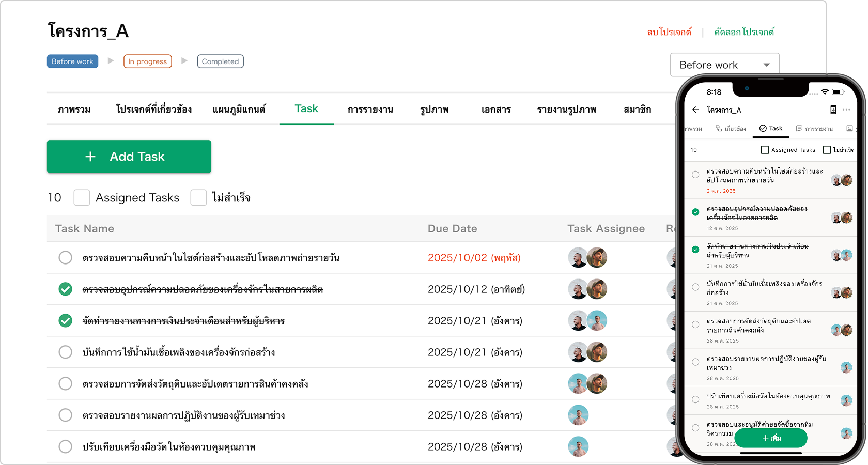
Task: Tap the phone download icon in mobile header
Action: (x=833, y=110)
